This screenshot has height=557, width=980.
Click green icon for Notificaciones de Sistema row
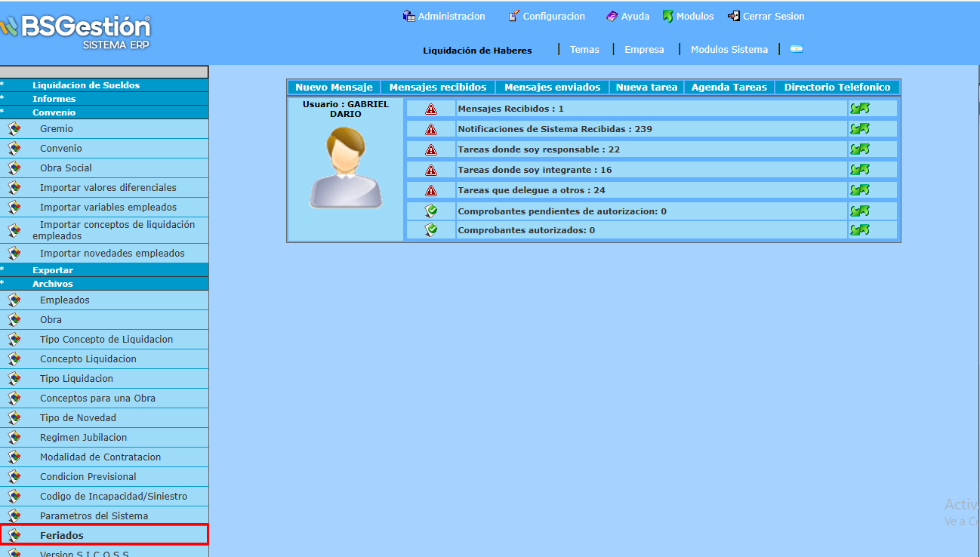pyautogui.click(x=860, y=129)
